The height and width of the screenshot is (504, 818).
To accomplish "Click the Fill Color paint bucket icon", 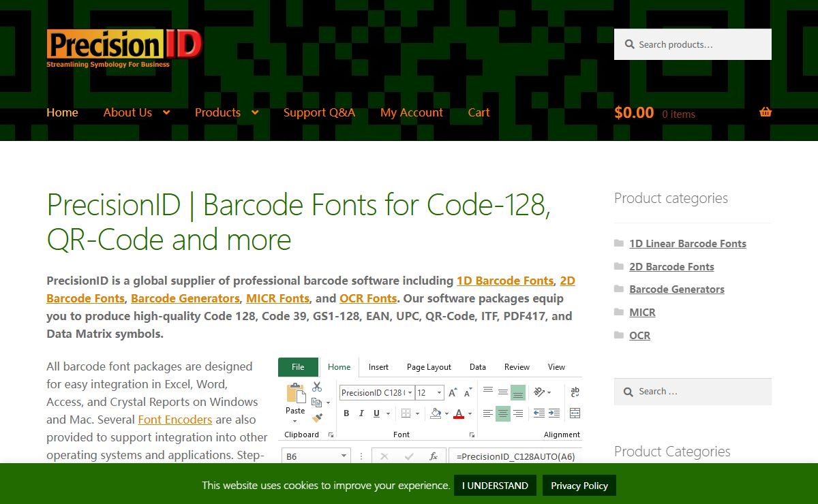I will point(436,413).
